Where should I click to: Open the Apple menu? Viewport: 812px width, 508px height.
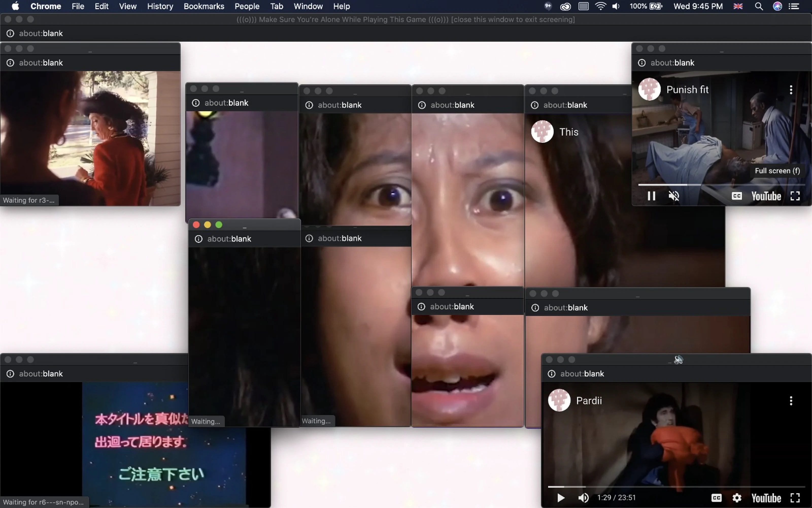point(15,6)
